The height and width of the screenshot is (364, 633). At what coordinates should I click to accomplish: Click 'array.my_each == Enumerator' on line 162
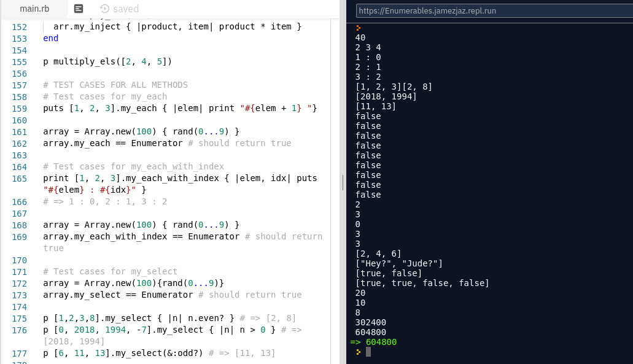pyautogui.click(x=113, y=143)
